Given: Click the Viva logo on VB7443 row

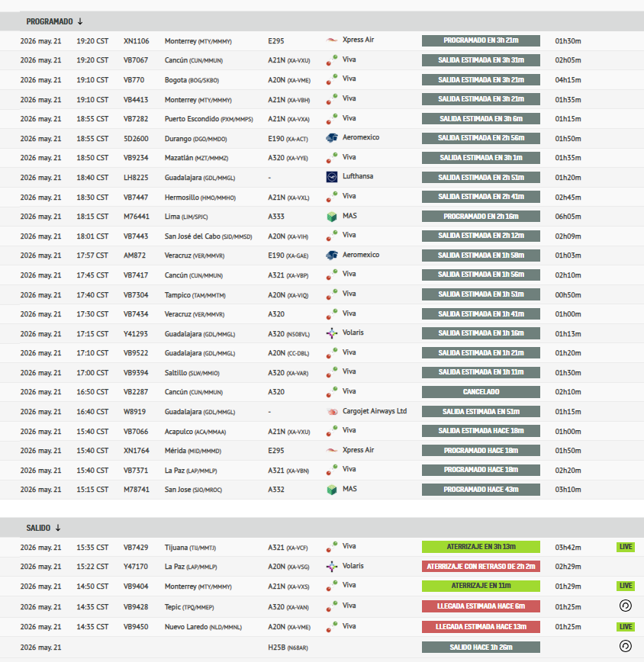Looking at the screenshot, I should point(332,236).
